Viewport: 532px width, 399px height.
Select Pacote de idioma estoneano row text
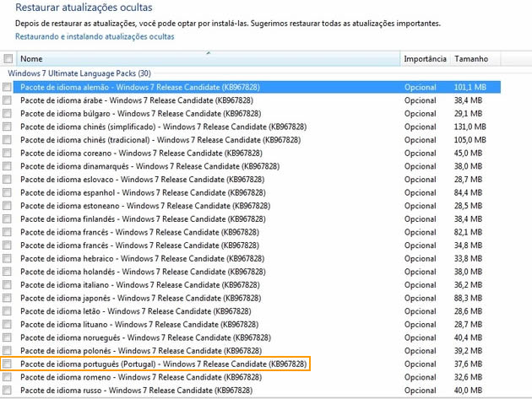click(145, 206)
